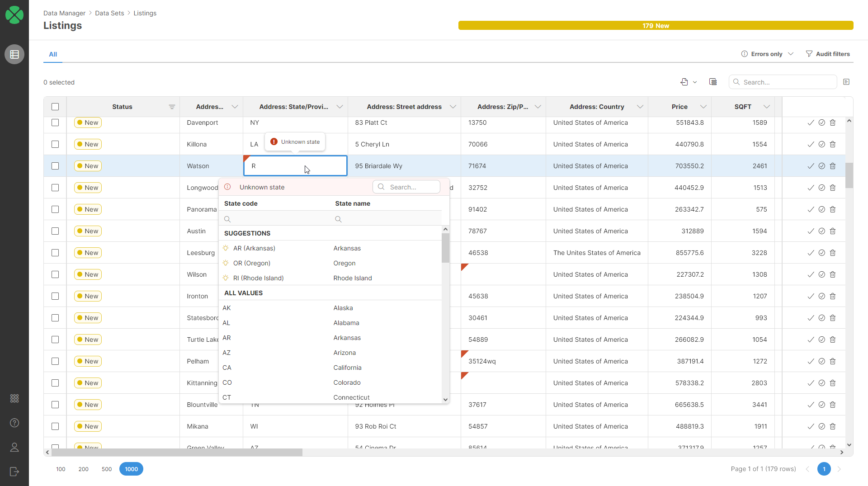Verify the Killona row with the circled checkmark
The width and height of the screenshot is (868, 486).
point(821,144)
